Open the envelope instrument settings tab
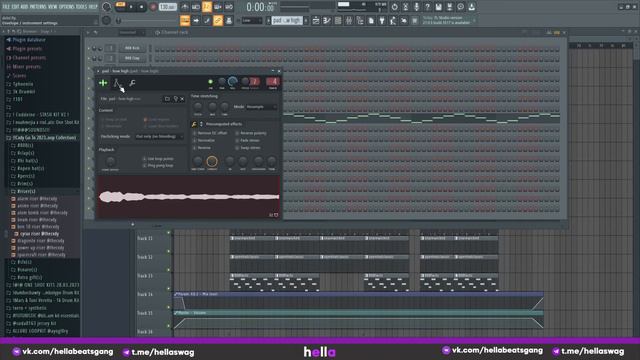Viewport: 640px width, 360px height. pyautogui.click(x=117, y=83)
